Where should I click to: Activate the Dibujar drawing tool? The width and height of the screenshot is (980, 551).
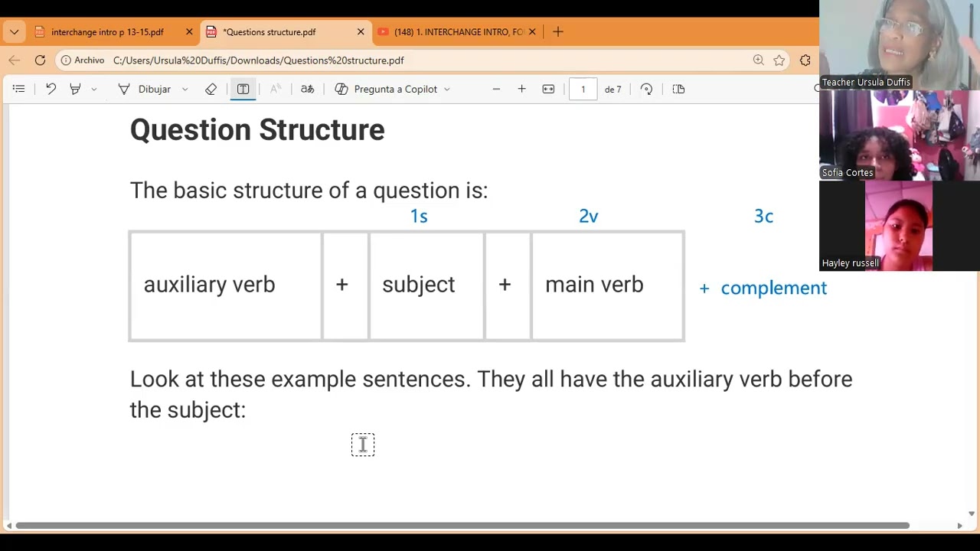[145, 89]
